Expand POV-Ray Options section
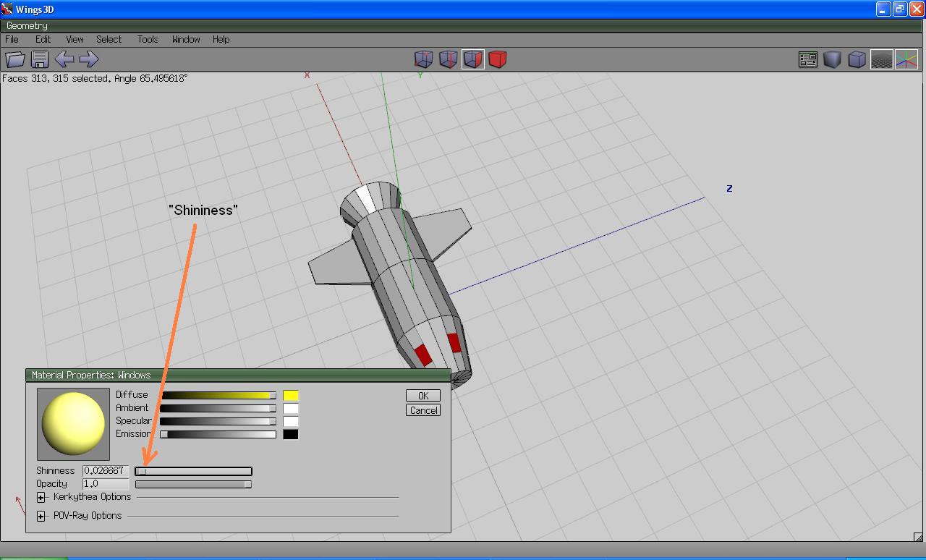926x560 pixels. tap(41, 516)
